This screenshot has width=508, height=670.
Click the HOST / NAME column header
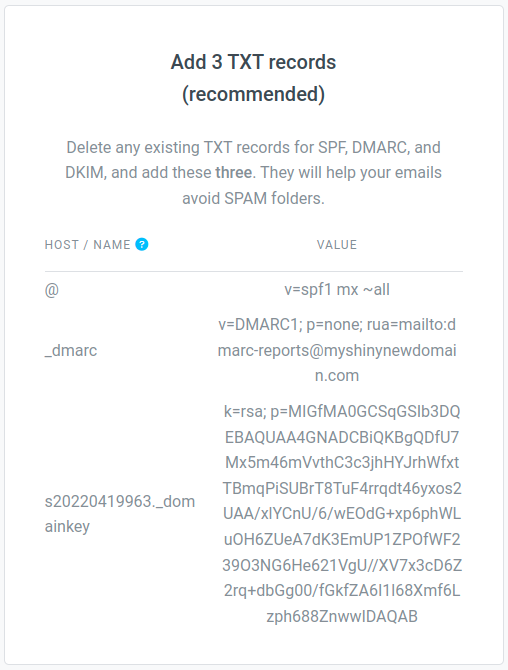[x=88, y=245]
